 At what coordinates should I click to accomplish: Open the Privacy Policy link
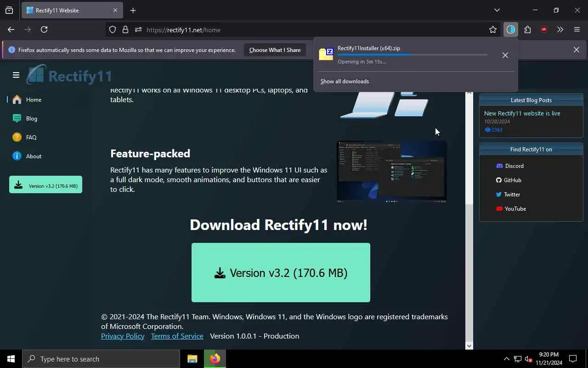[x=123, y=336]
